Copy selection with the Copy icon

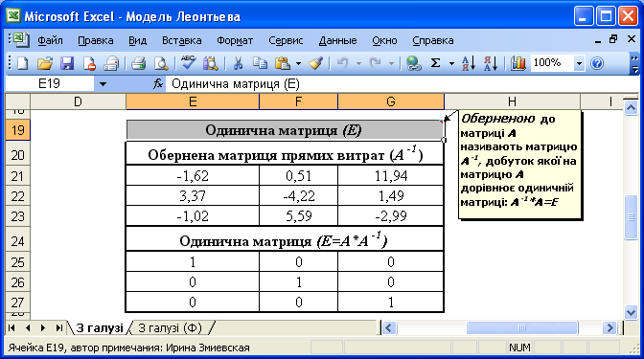pyautogui.click(x=260, y=63)
